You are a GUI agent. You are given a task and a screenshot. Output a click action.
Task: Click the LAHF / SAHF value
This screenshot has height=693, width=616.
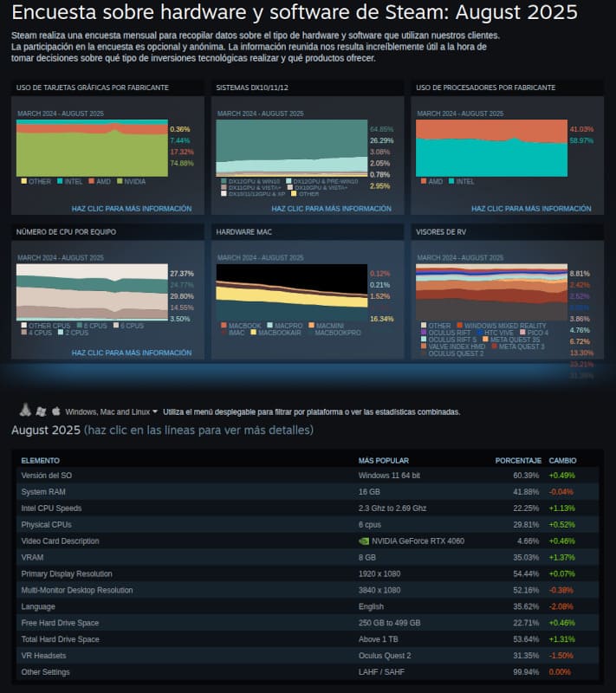(381, 672)
